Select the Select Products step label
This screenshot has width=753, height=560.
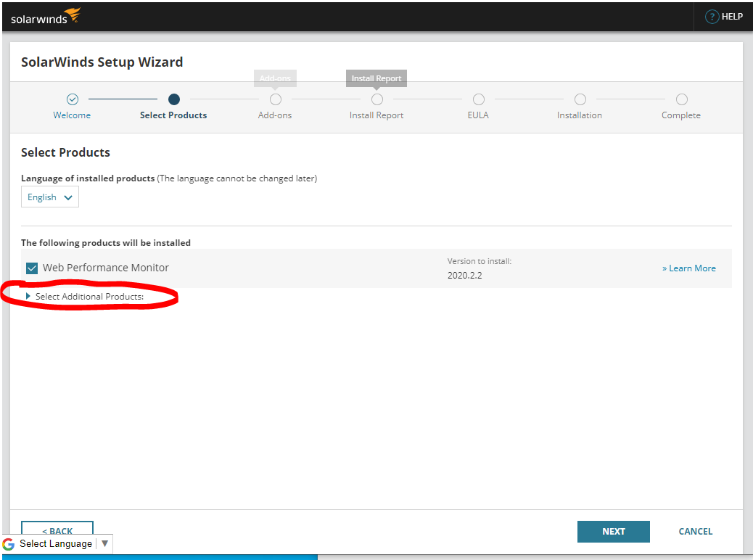pyautogui.click(x=173, y=115)
